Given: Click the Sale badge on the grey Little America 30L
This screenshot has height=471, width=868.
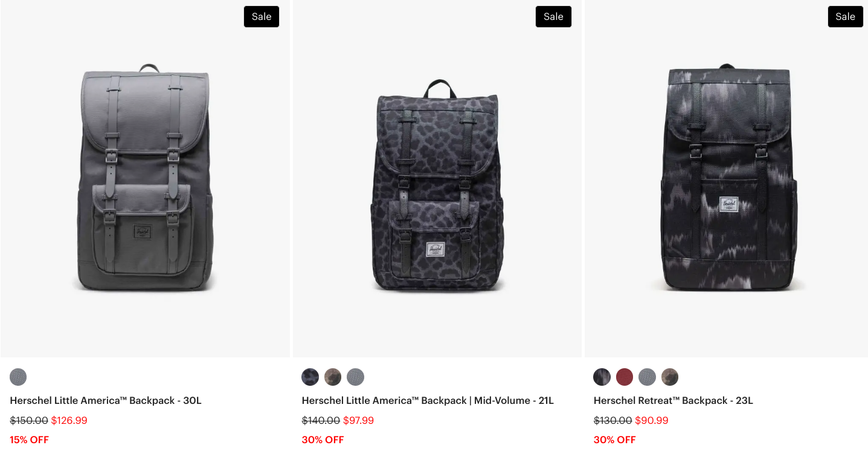Looking at the screenshot, I should 262,17.
